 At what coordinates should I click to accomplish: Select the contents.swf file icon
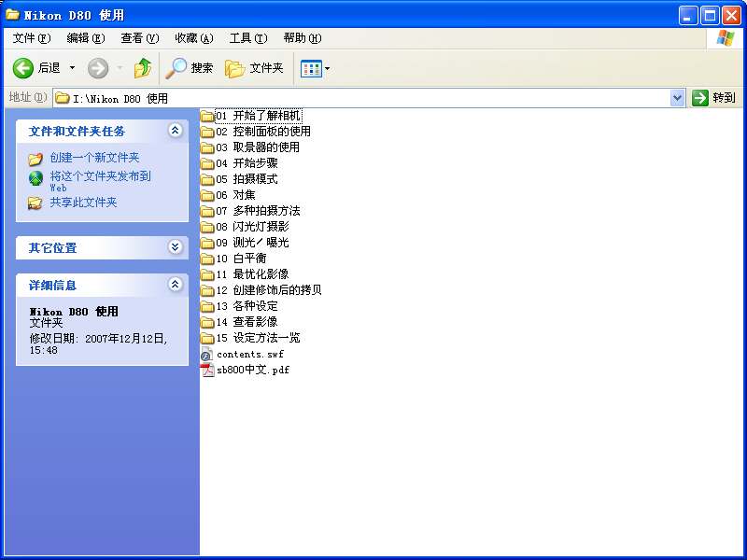pos(206,355)
